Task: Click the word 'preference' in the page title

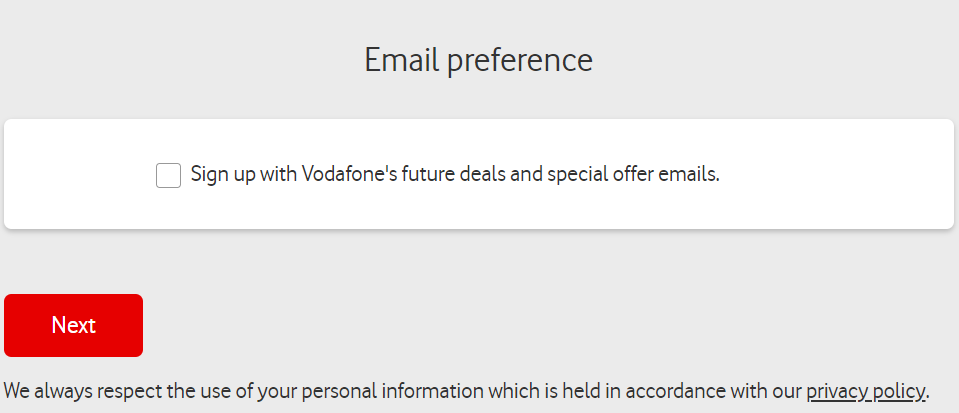Action: [x=520, y=62]
